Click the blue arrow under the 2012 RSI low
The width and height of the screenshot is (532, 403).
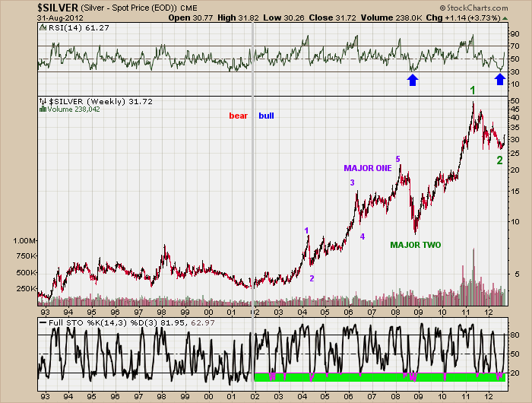click(x=500, y=79)
